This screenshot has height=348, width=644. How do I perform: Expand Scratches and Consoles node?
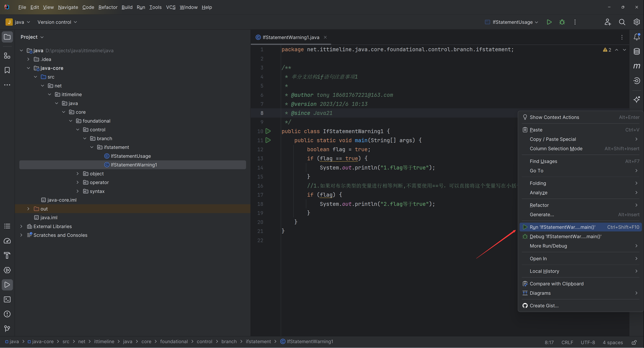pos(21,235)
